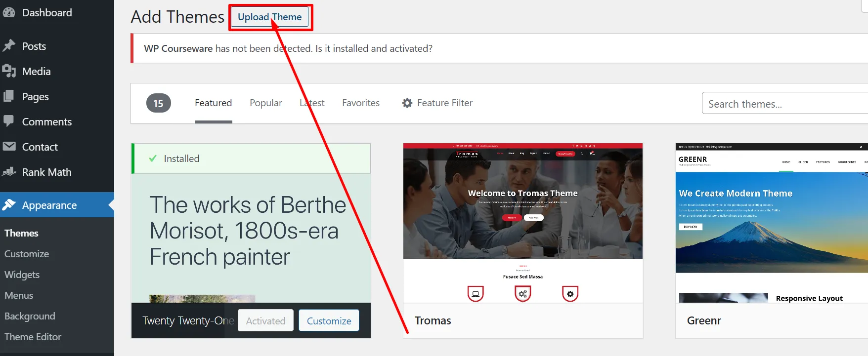Open the Pages menu item
Screen dimensions: 868x356
tap(57, 96)
